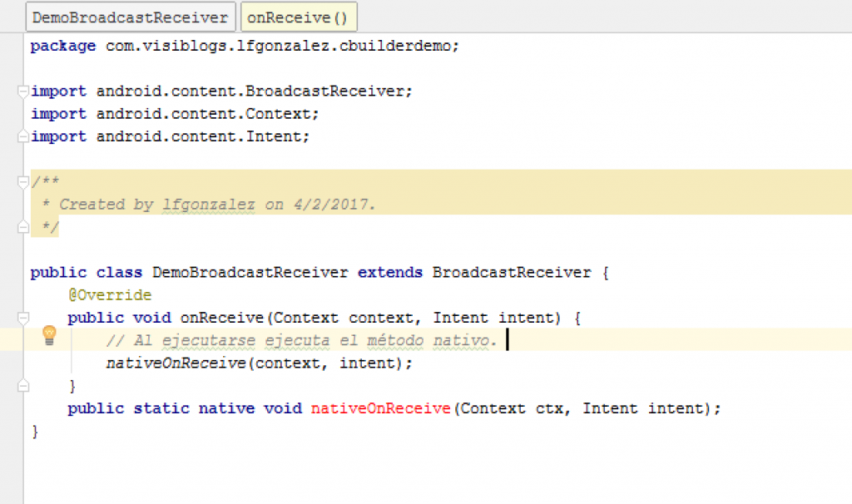The width and height of the screenshot is (852, 504).
Task: Click the yellow intention lightbulb icon
Action: (x=50, y=336)
